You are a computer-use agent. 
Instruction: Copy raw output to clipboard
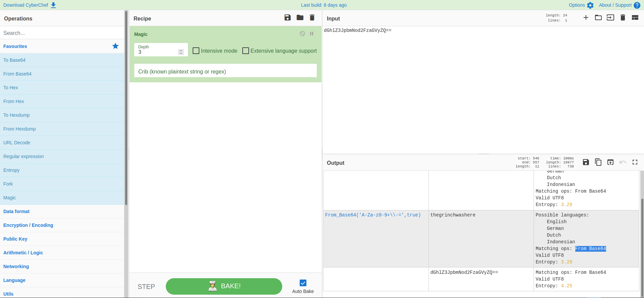click(x=598, y=162)
